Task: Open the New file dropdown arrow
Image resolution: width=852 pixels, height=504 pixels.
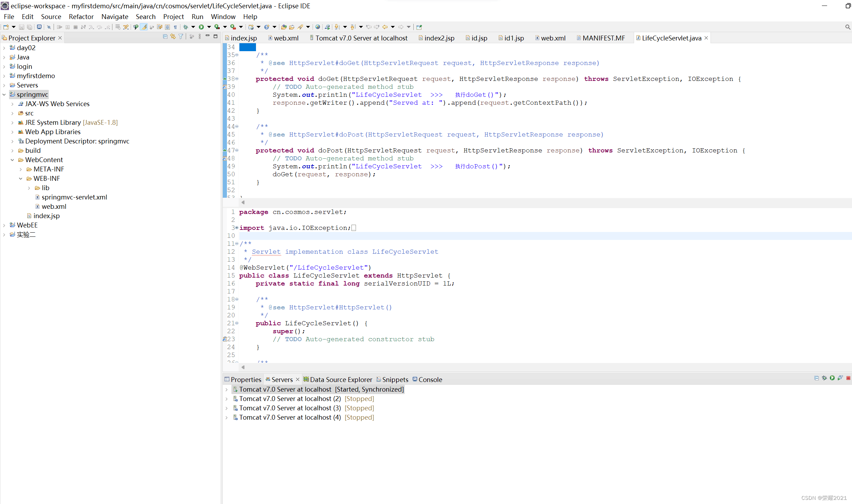Action: click(13, 27)
